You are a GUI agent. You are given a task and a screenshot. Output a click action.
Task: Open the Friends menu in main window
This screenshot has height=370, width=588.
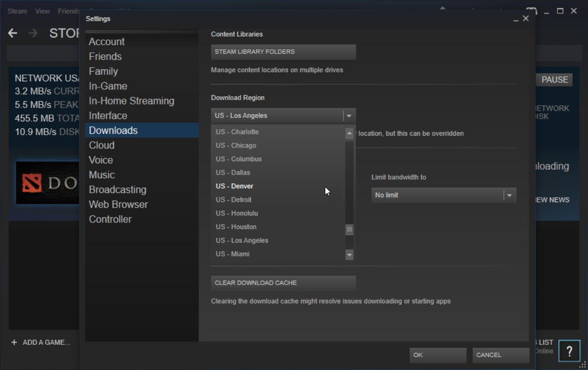tap(69, 11)
